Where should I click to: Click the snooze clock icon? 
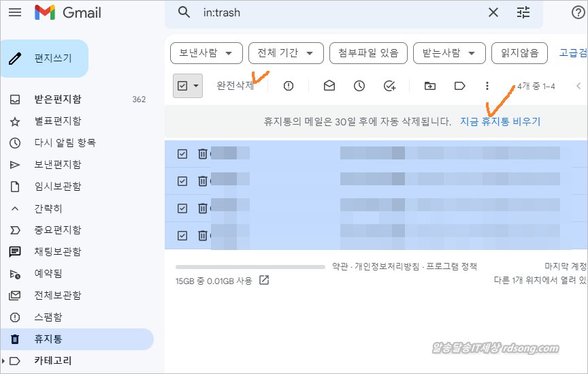click(x=359, y=86)
